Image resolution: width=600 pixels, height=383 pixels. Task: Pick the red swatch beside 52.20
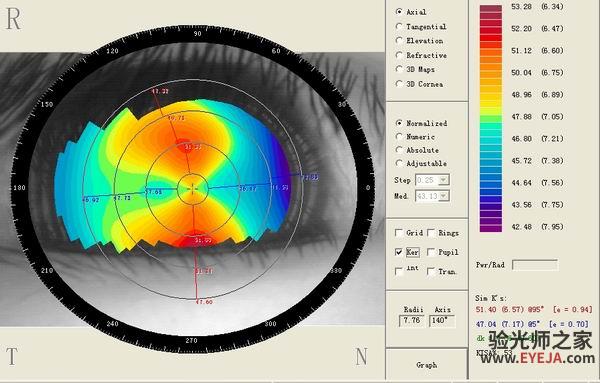coord(491,29)
